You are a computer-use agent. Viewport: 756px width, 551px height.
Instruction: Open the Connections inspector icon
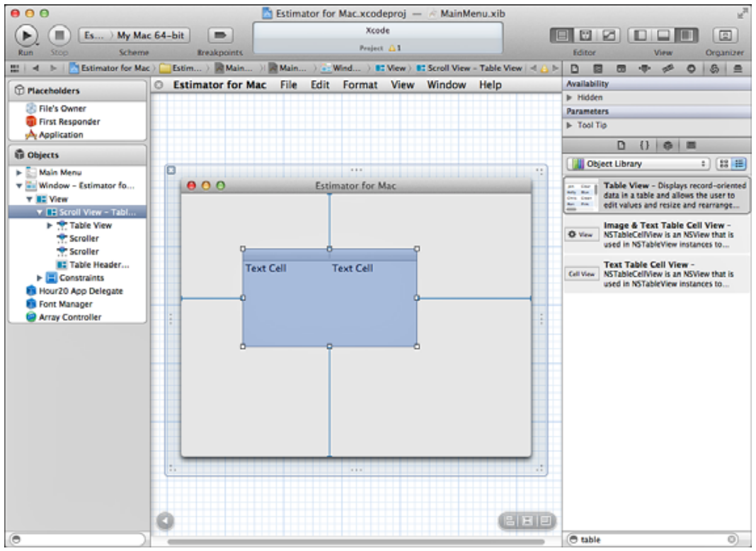(x=691, y=69)
